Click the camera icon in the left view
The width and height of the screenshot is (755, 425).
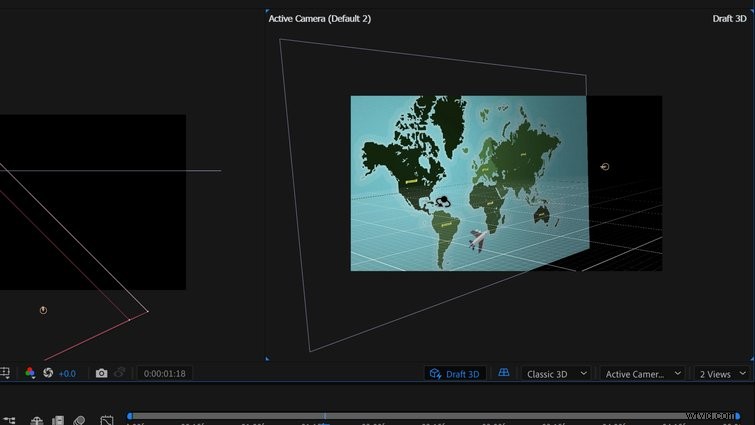[x=43, y=310]
